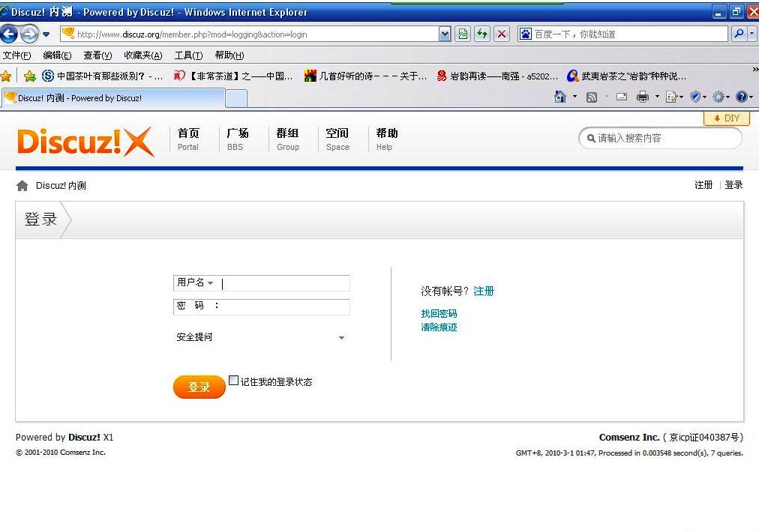Click the Discuz! link in footer
759x532 pixels.
(x=84, y=437)
